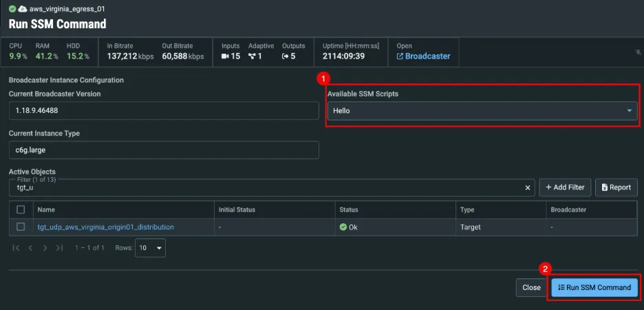Click the Inputs camera icon
Screen dimensions: 644x310
(225, 56)
